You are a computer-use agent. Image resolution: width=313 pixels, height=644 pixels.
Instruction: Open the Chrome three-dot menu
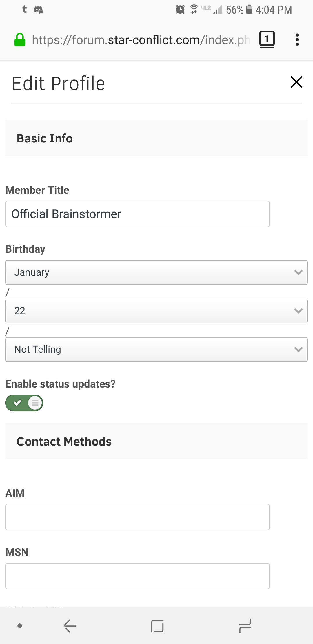(x=297, y=39)
